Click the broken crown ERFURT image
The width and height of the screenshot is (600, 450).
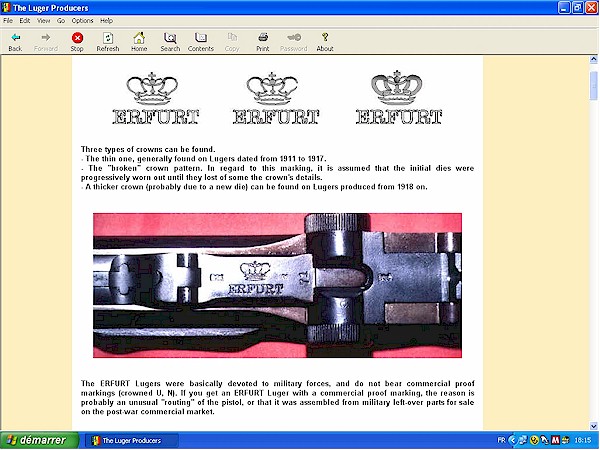pyautogui.click(x=276, y=98)
